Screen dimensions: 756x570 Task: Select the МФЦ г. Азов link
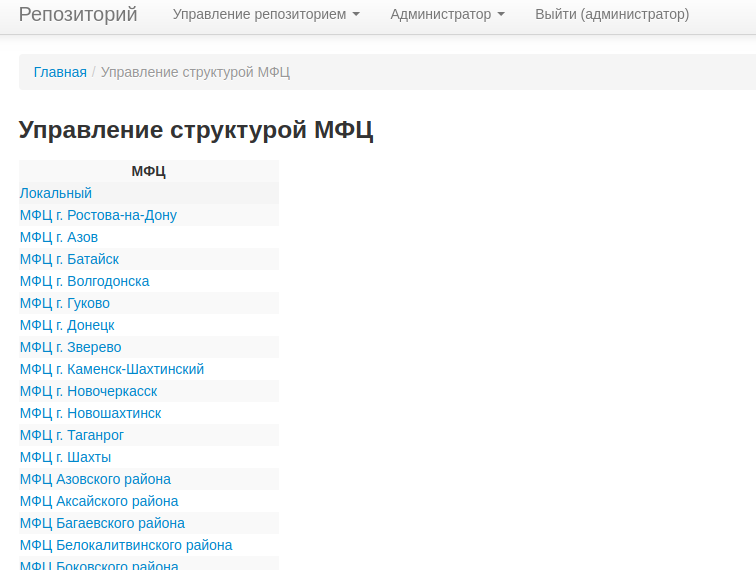[x=59, y=237]
